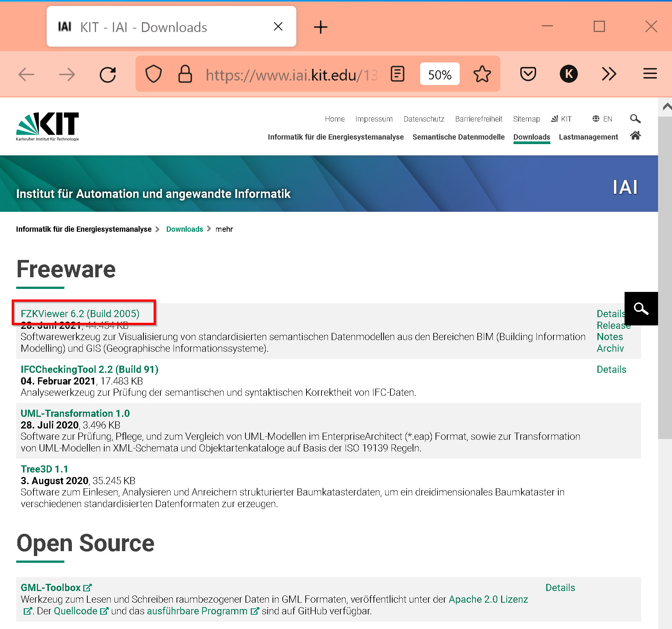Click the scrollbar up arrow
This screenshot has width=672, height=629.
click(666, 107)
